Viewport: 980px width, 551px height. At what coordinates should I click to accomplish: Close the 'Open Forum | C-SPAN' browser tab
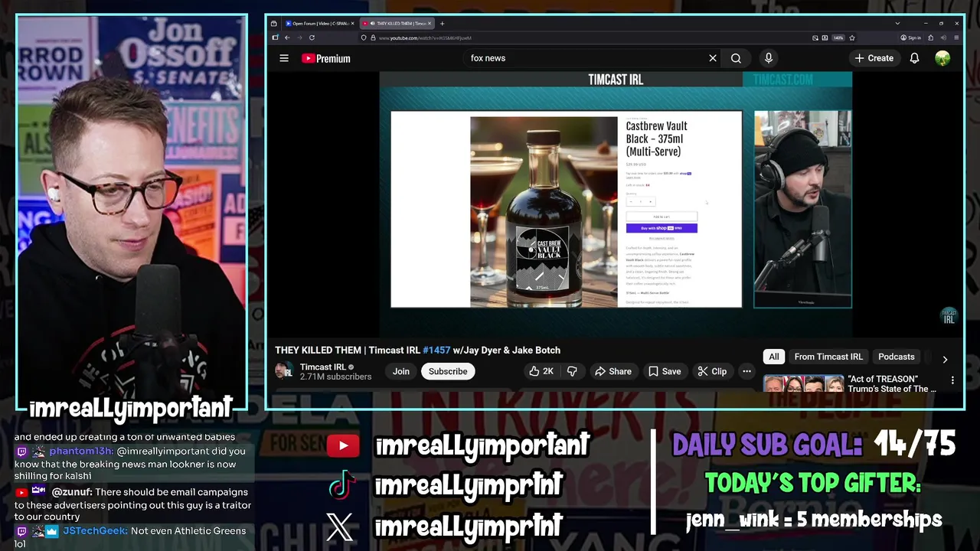point(352,24)
